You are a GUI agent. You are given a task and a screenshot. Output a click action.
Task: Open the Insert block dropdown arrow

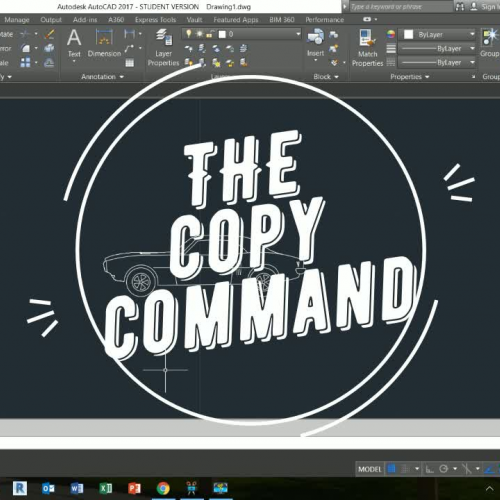315,60
